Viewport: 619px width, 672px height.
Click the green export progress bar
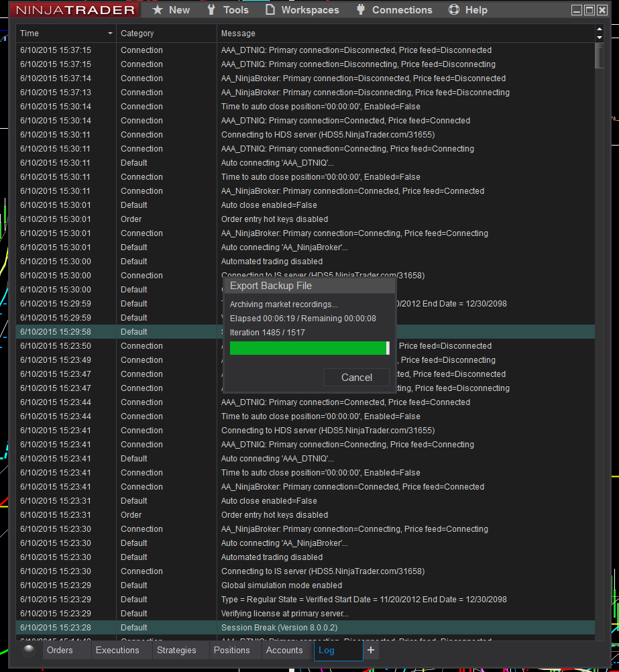pyautogui.click(x=310, y=348)
